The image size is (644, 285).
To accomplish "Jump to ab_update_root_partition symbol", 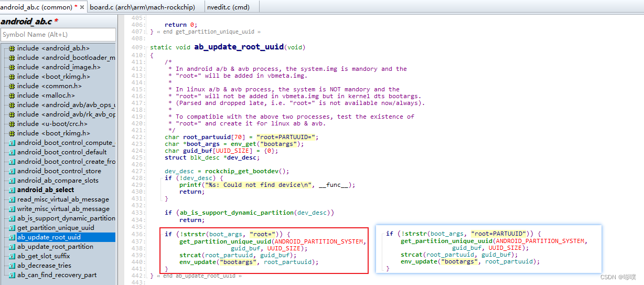I will point(55,247).
